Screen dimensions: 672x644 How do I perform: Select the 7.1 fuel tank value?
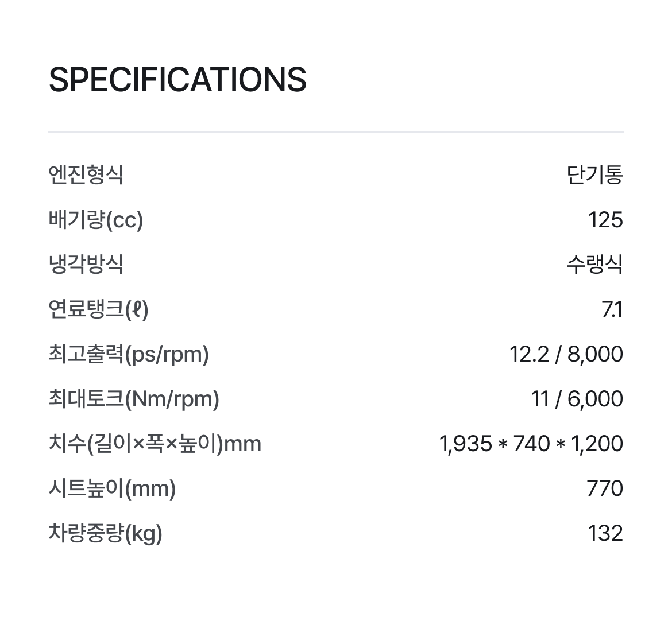click(x=612, y=309)
